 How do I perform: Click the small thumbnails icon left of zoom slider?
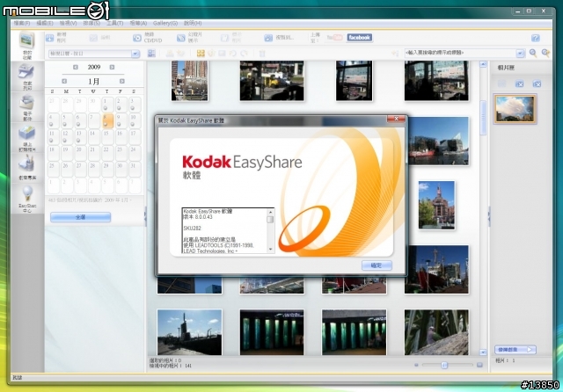(416, 365)
